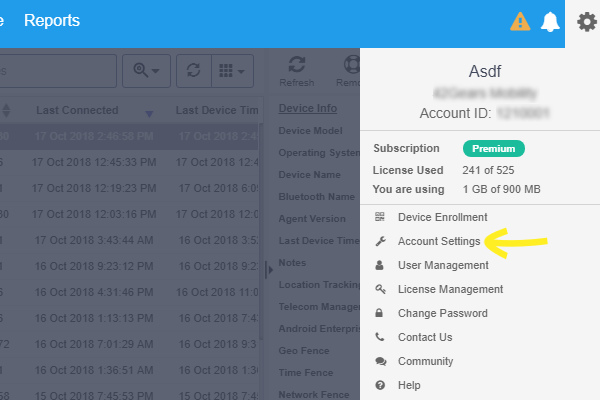
Task: Click the device search input field
Action: click(57, 71)
